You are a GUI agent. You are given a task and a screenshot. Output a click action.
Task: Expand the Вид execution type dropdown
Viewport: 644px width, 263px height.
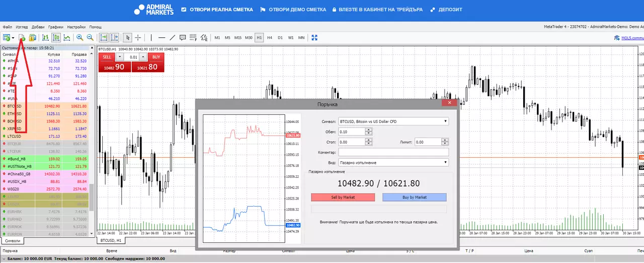click(393, 163)
